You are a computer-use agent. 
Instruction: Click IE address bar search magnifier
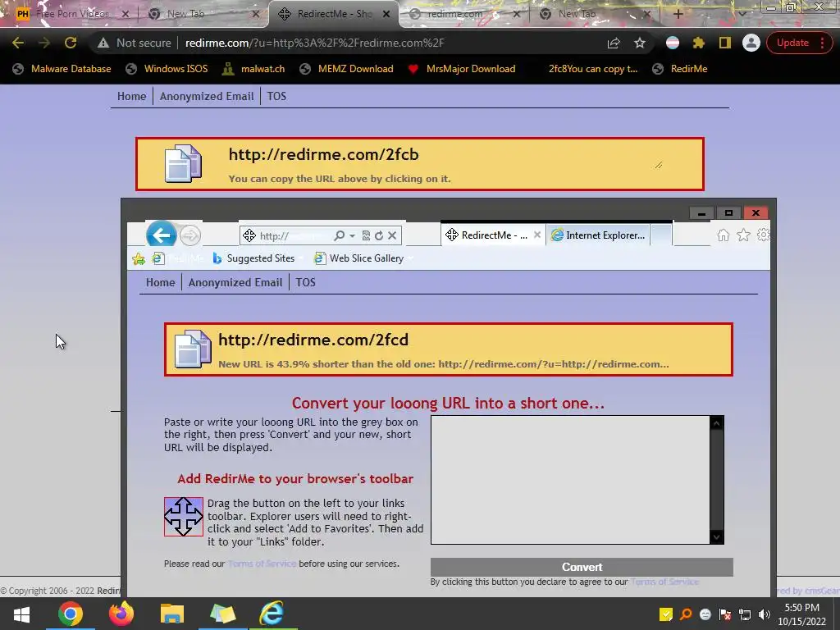tap(339, 235)
